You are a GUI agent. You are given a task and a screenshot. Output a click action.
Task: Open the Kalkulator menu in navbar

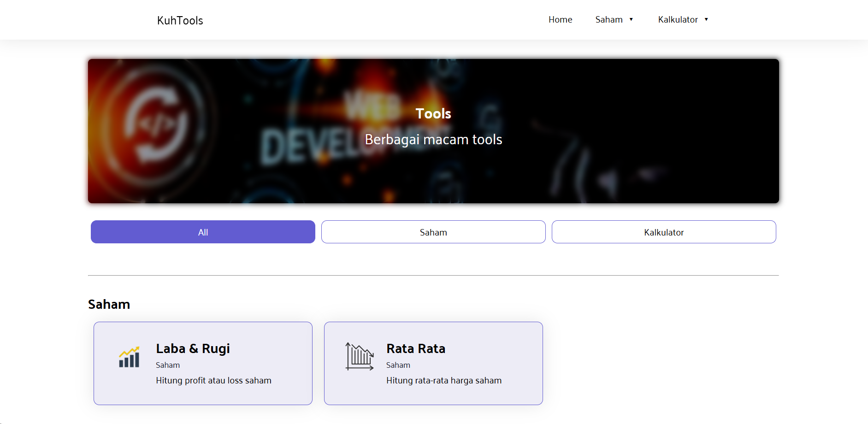[678, 19]
